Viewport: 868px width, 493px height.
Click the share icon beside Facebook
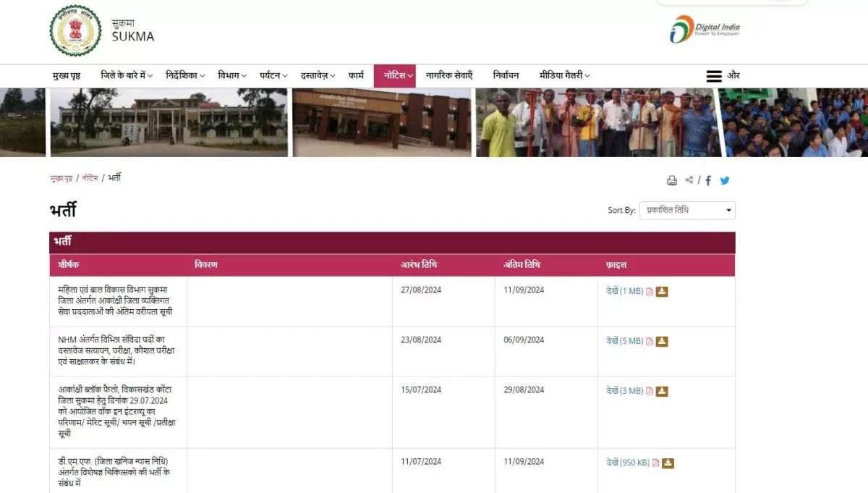pos(689,180)
